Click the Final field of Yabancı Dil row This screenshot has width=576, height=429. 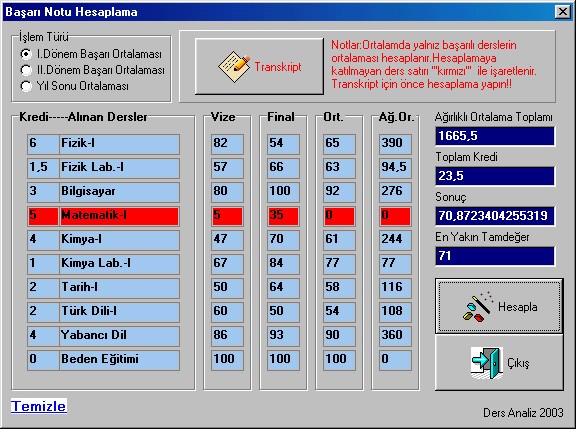(283, 336)
